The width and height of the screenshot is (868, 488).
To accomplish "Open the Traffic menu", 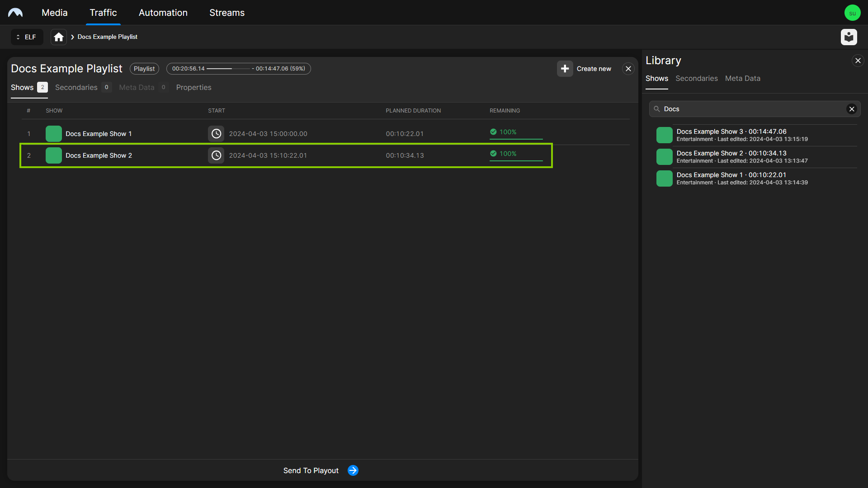I will 103,13.
